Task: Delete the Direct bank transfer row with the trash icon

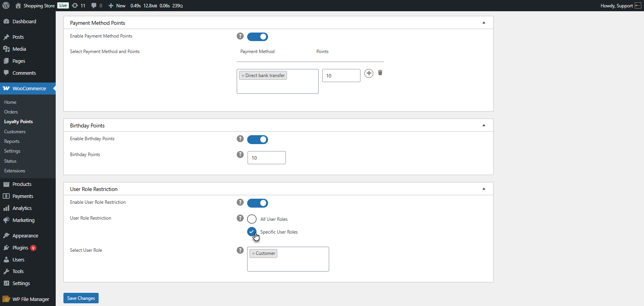Action: point(380,73)
